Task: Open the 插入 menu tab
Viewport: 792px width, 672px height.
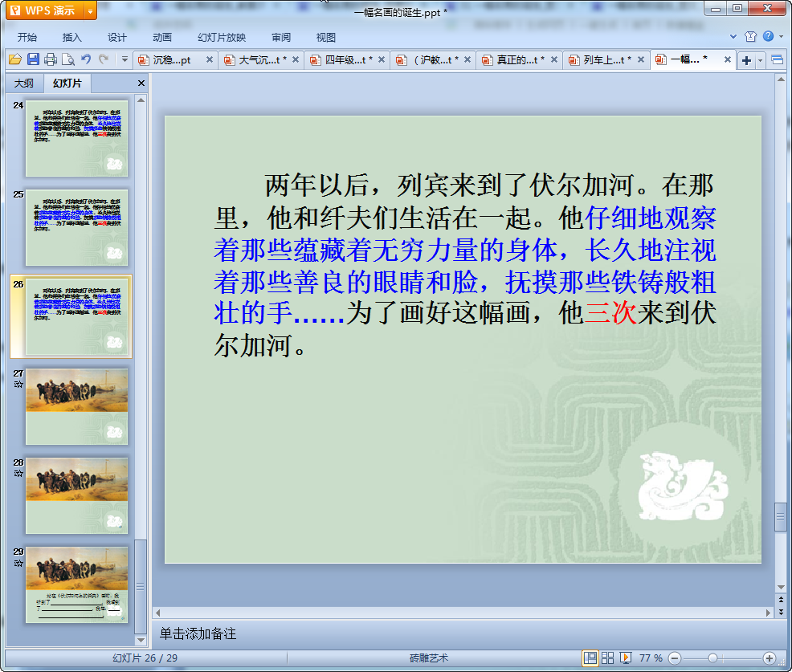Action: [x=71, y=38]
